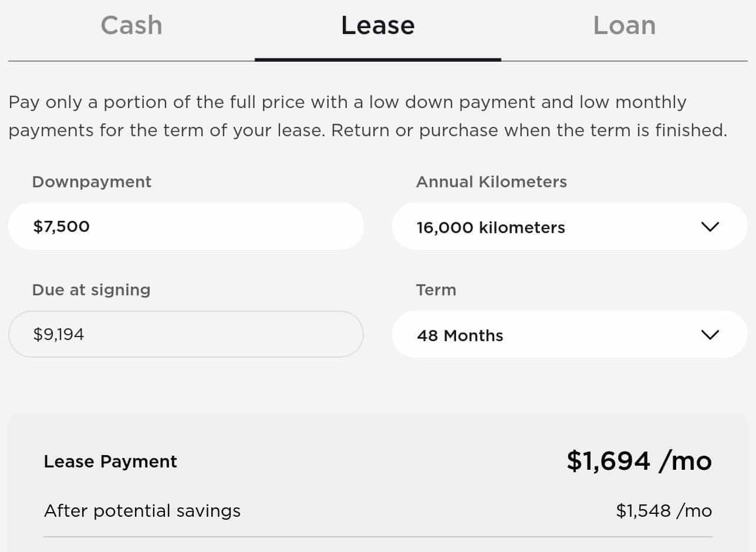Click the Due at signing $9,194 field
Viewport: 756px width, 552px height.
[185, 335]
